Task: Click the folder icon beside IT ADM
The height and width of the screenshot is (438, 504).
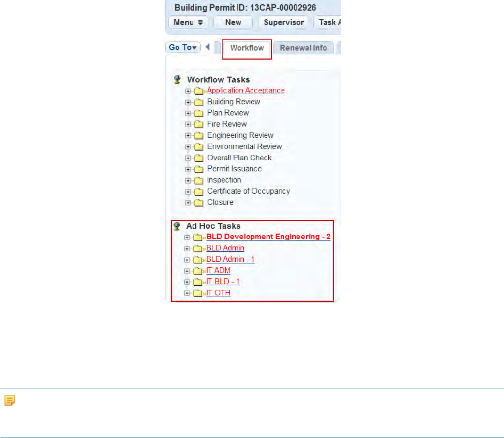Action: coord(198,271)
